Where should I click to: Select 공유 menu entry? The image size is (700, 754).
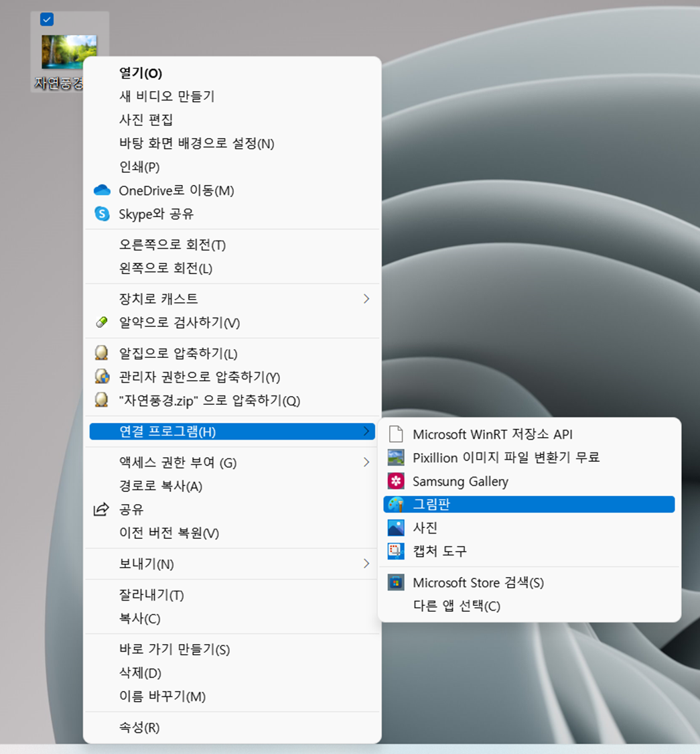tap(232, 509)
